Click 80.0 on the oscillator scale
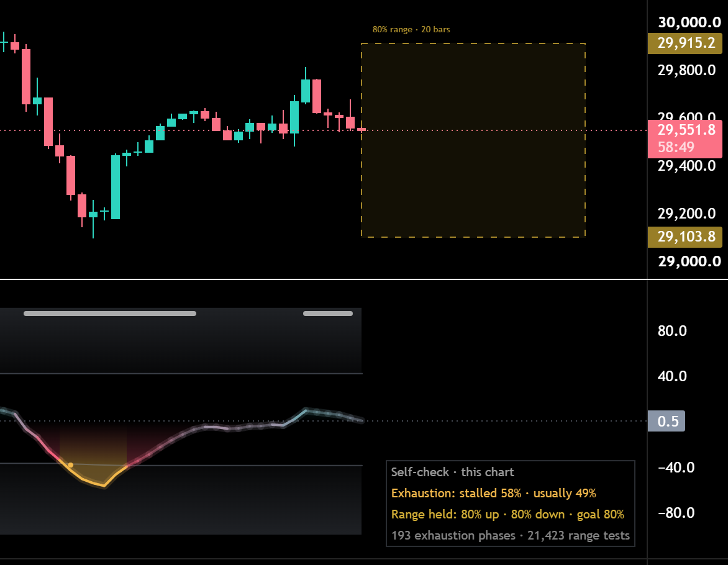 pyautogui.click(x=672, y=331)
